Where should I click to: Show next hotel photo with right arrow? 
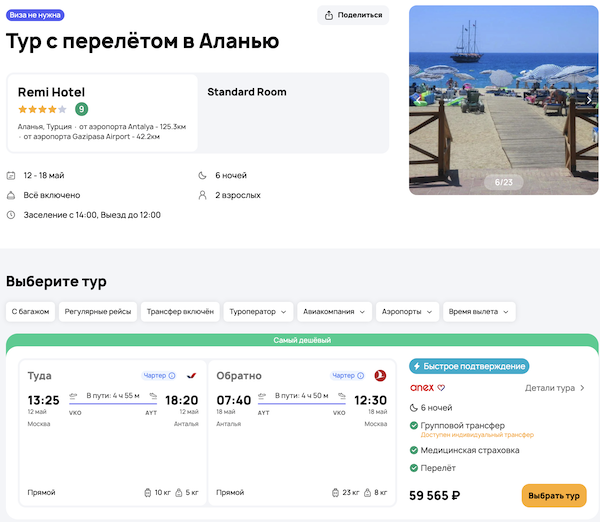point(588,100)
